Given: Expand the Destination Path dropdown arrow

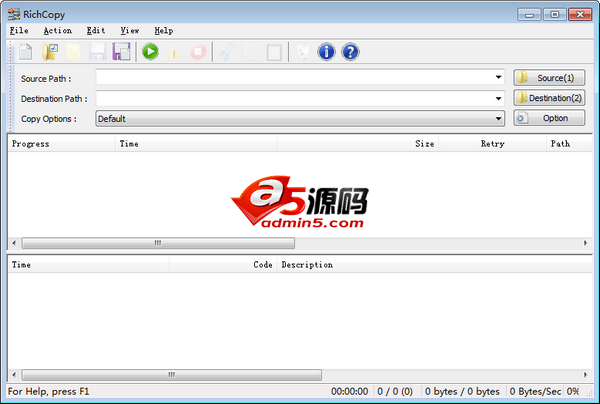Looking at the screenshot, I should pos(498,98).
